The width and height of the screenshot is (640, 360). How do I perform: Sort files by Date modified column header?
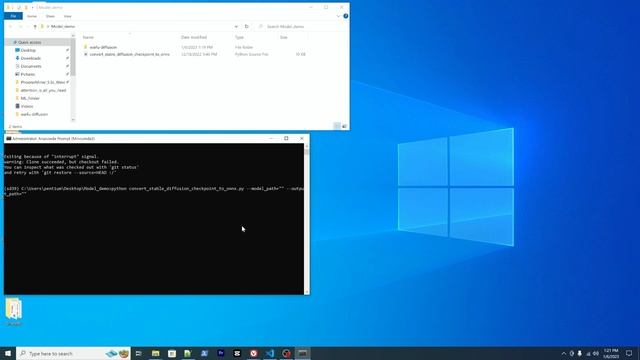pyautogui.click(x=194, y=37)
